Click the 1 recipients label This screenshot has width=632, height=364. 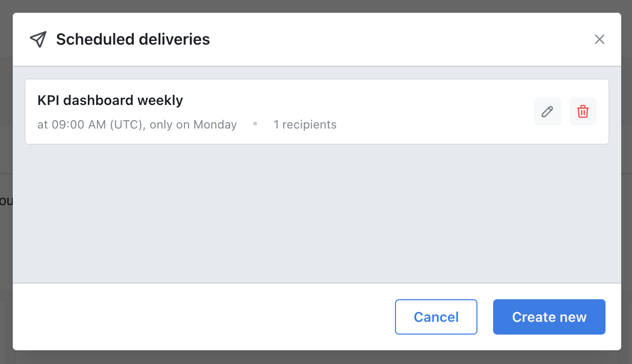(305, 125)
